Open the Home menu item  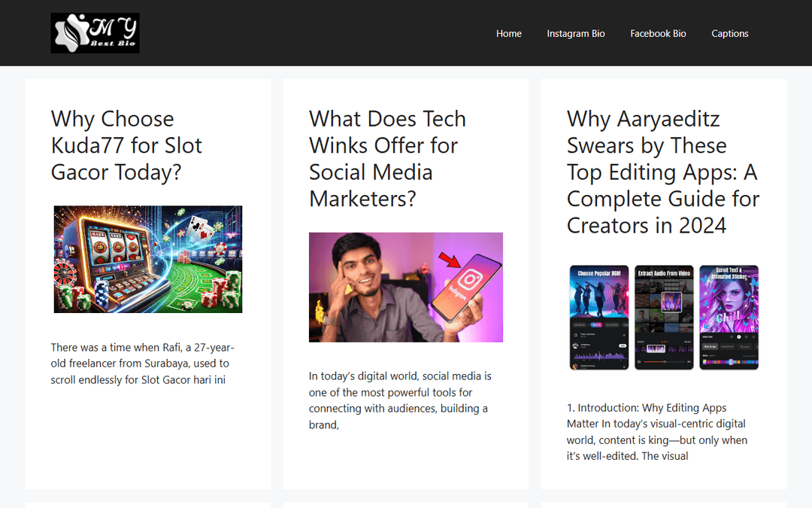[x=508, y=34]
